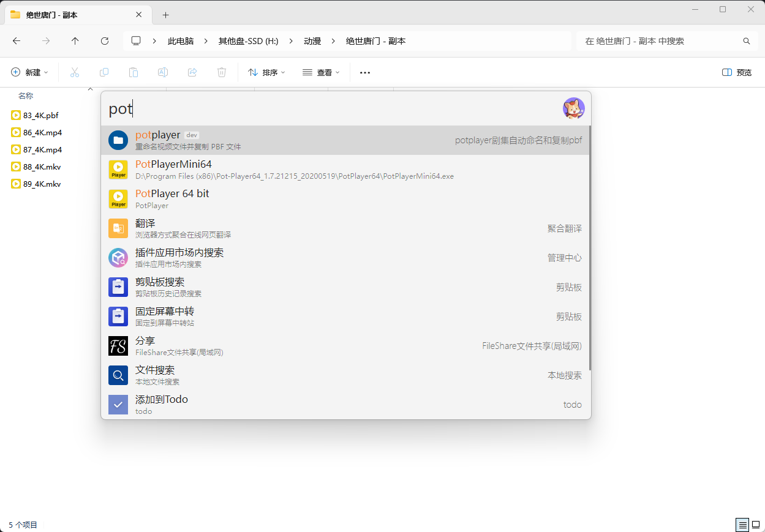765x532 pixels.
Task: Minimize the File Explorer window
Action: point(695,9)
